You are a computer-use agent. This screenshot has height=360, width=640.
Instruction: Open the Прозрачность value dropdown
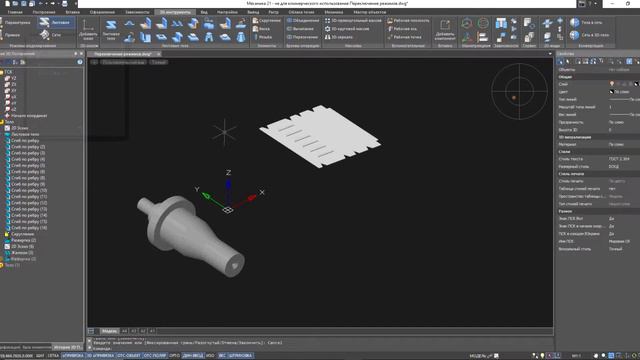[x=624, y=122]
